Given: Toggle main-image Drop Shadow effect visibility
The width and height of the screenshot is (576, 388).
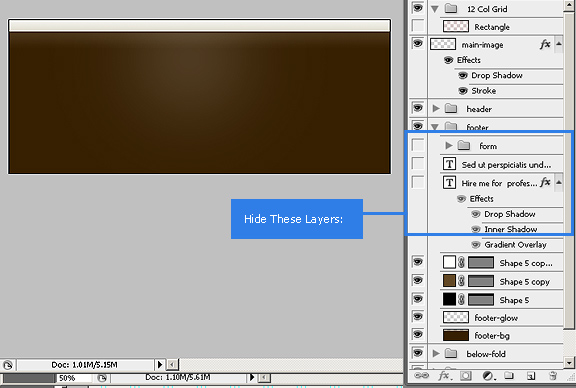Looking at the screenshot, I should coord(463,75).
